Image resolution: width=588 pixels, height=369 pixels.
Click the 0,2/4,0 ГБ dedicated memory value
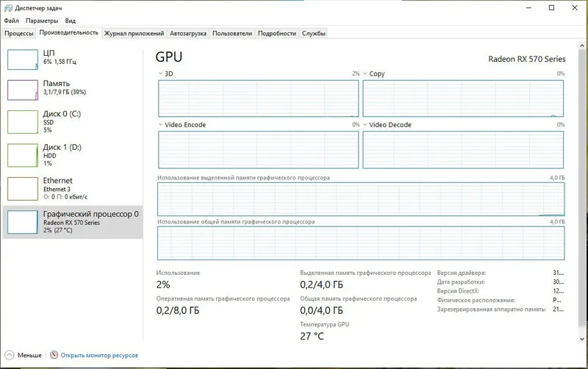pyautogui.click(x=321, y=284)
